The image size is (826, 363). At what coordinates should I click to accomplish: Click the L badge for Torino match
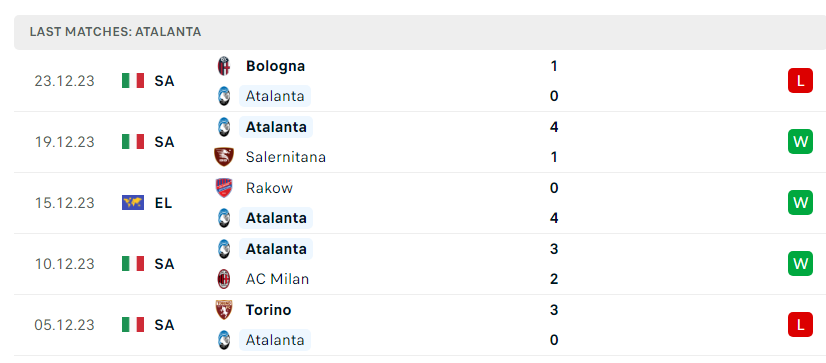click(x=800, y=325)
